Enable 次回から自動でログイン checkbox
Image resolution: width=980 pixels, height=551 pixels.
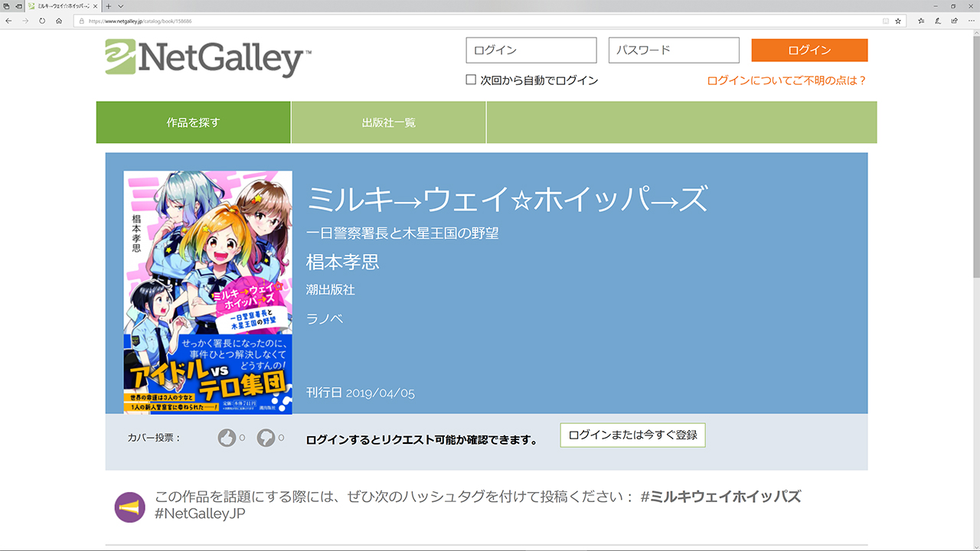click(x=471, y=80)
